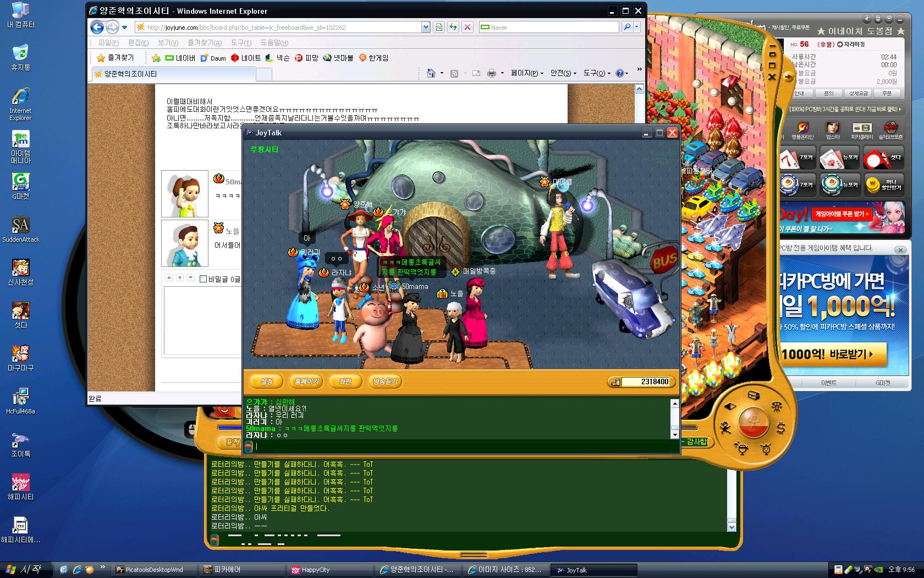Toggle the 비밀글 checkbox
Image resolution: width=924 pixels, height=578 pixels.
pos(203,279)
